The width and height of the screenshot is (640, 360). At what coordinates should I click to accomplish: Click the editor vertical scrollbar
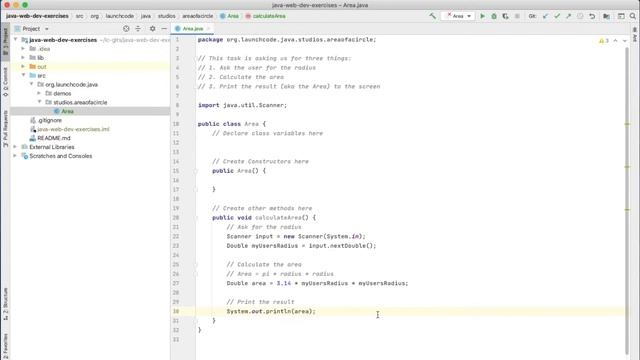(x=627, y=200)
